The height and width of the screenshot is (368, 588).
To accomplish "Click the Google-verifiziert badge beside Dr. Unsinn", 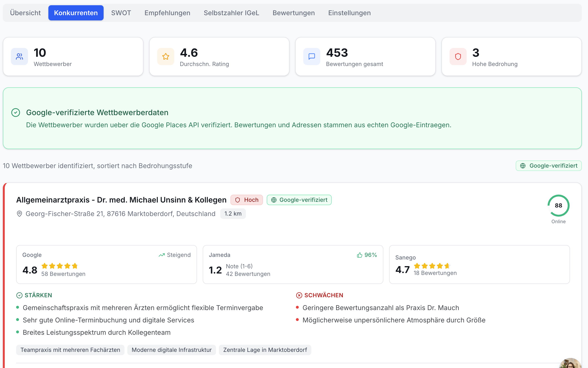I will pos(299,200).
